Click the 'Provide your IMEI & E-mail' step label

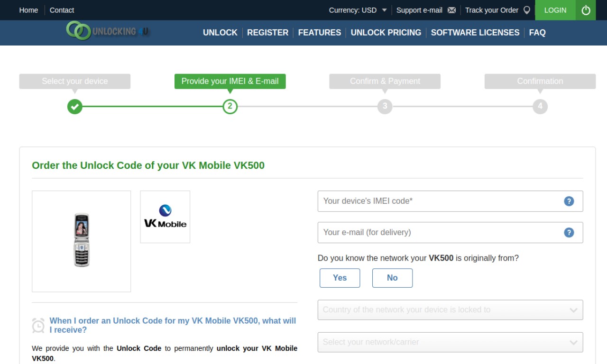click(x=230, y=81)
